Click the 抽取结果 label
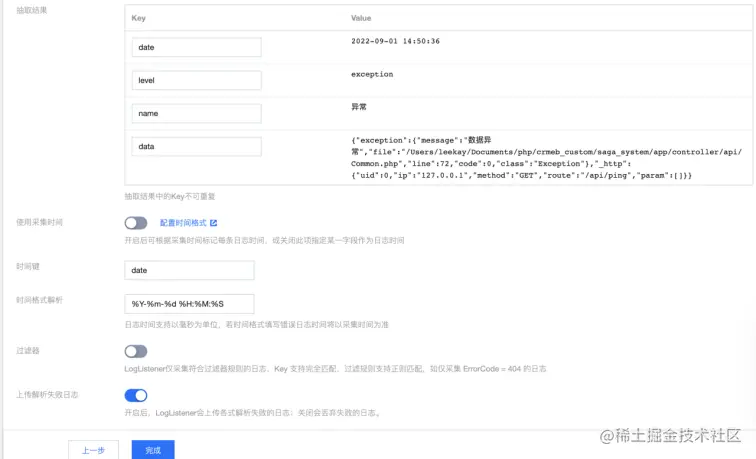The image size is (756, 459). (x=32, y=10)
